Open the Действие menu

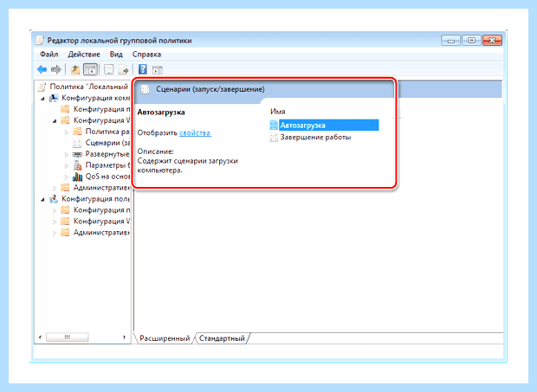[84, 55]
